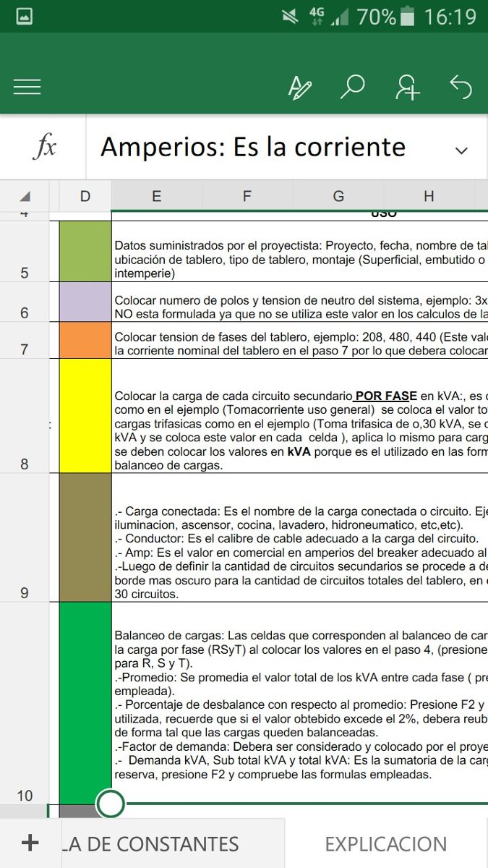The width and height of the screenshot is (488, 868).
Task: Select row 7 header
Action: point(25,340)
